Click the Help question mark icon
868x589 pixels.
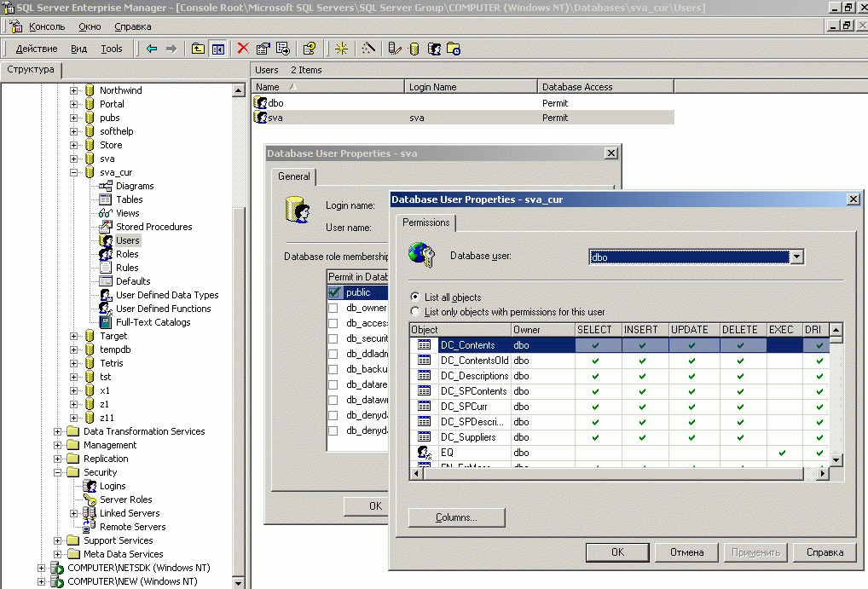click(x=310, y=49)
